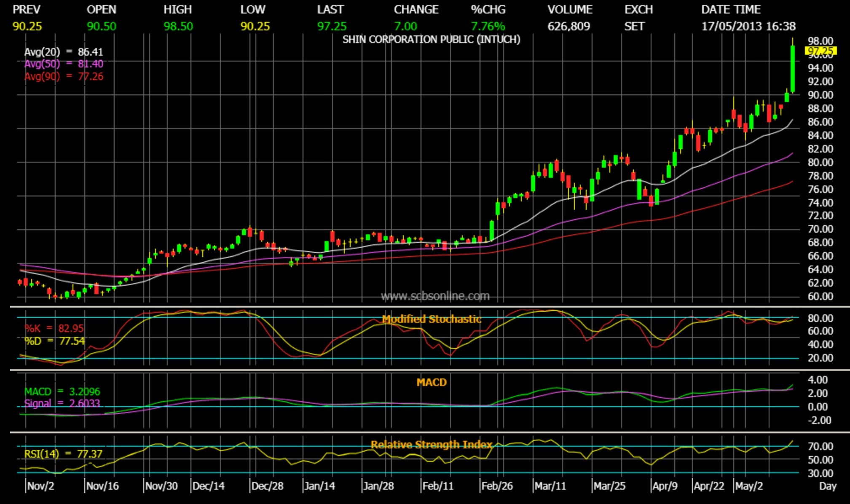Click the %CHG value 7.76%
850x504 pixels.
pos(488,27)
